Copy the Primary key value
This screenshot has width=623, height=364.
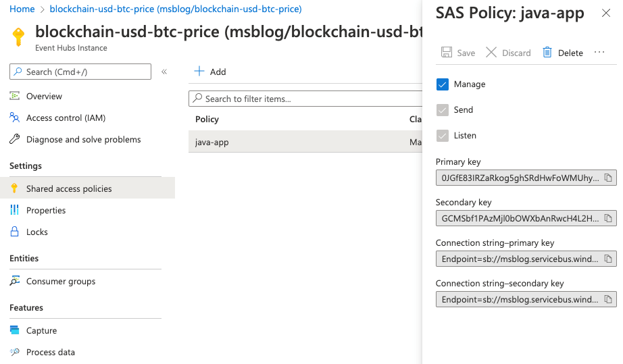[608, 178]
